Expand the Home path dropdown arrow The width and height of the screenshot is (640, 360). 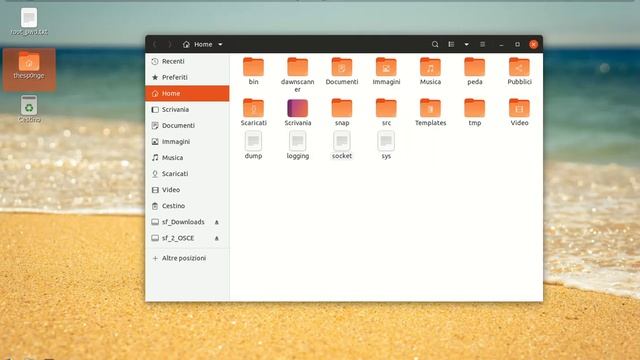click(x=220, y=44)
